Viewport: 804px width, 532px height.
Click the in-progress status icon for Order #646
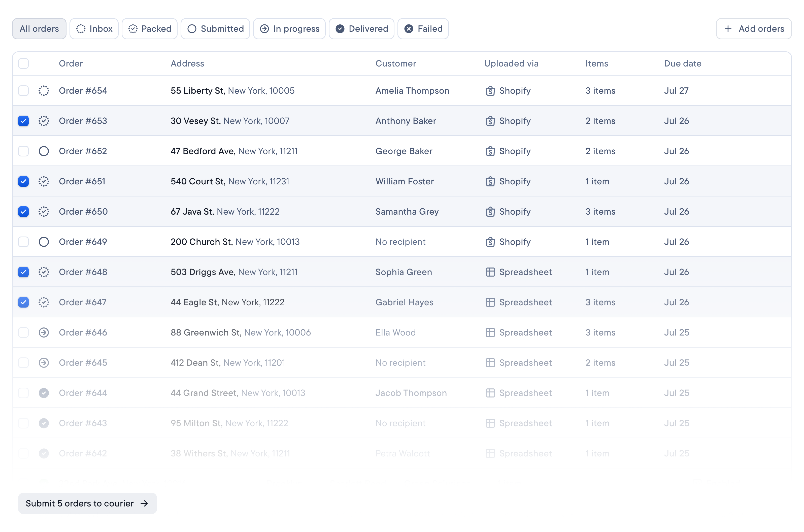click(44, 332)
